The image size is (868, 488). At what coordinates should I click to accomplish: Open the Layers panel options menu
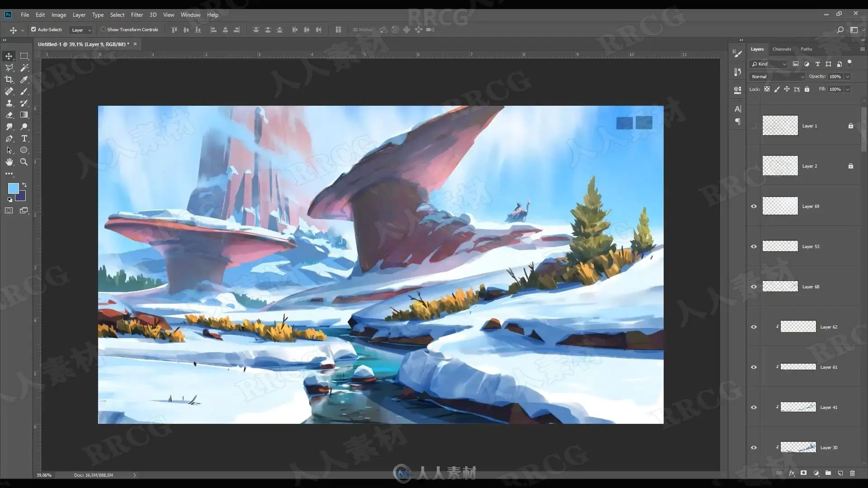(x=862, y=49)
